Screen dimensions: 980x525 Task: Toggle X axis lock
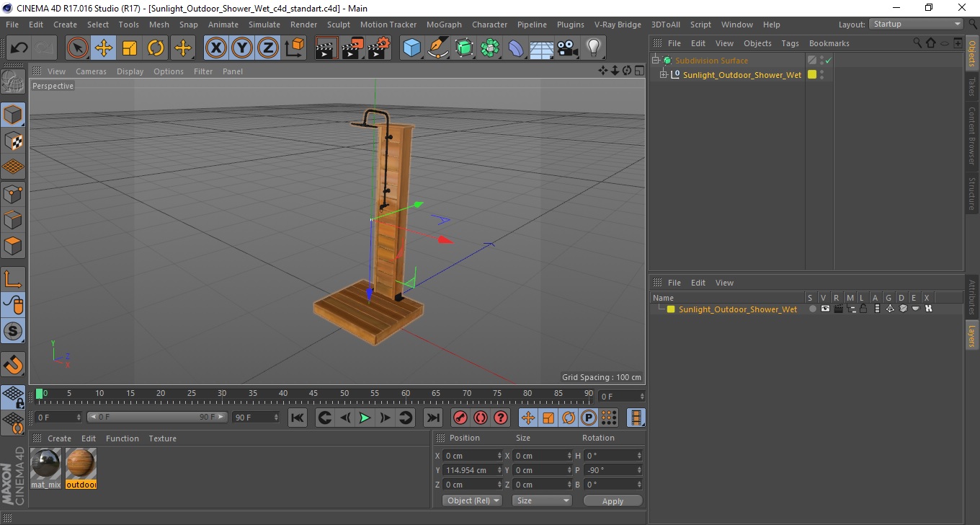[x=215, y=48]
